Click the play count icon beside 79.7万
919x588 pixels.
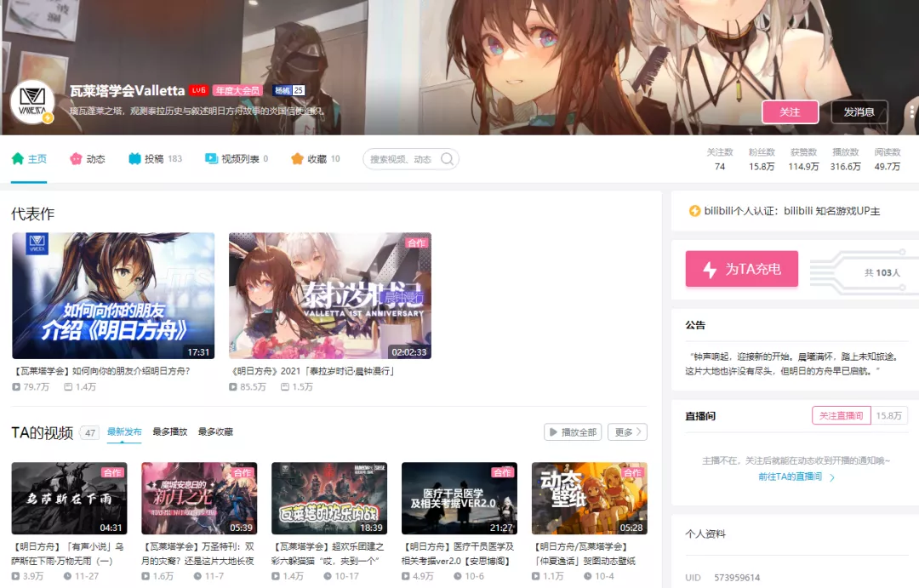click(x=16, y=387)
